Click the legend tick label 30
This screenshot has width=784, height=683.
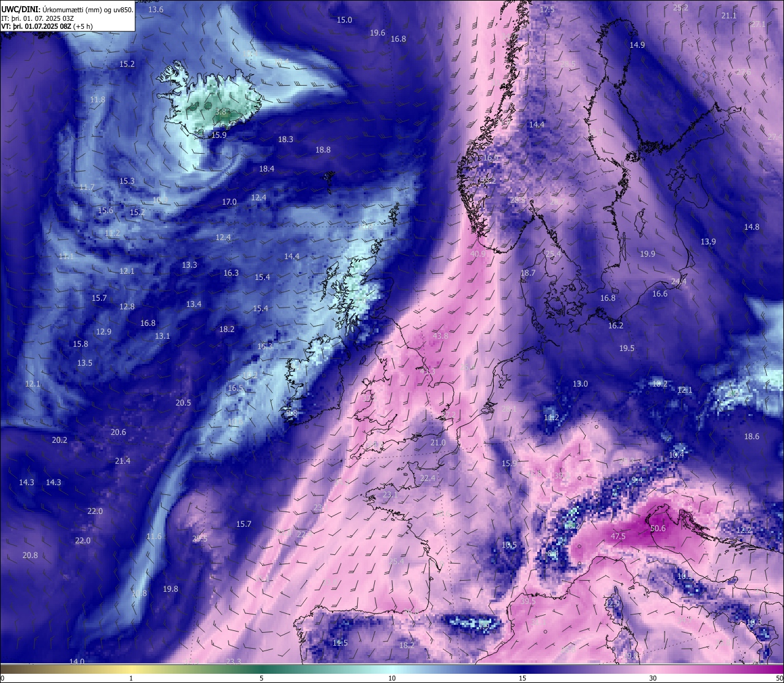653,678
